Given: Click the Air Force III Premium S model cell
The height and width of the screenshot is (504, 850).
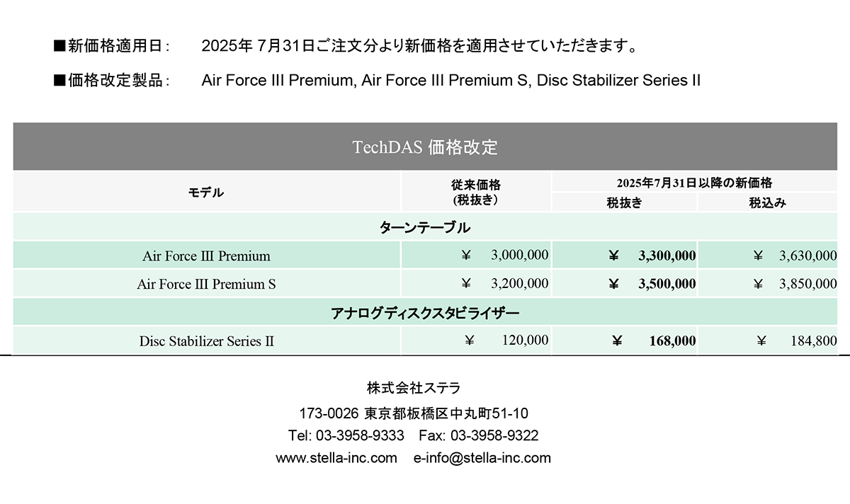Looking at the screenshot, I should click(x=207, y=284).
